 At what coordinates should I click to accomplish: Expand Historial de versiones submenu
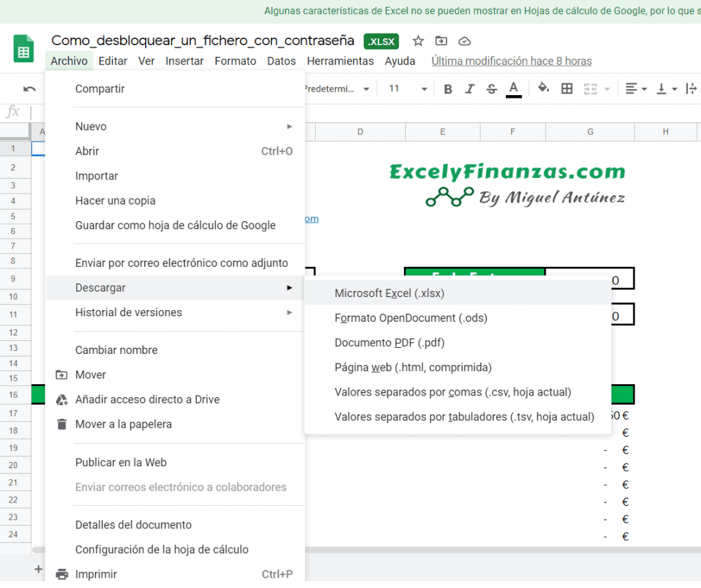click(175, 312)
